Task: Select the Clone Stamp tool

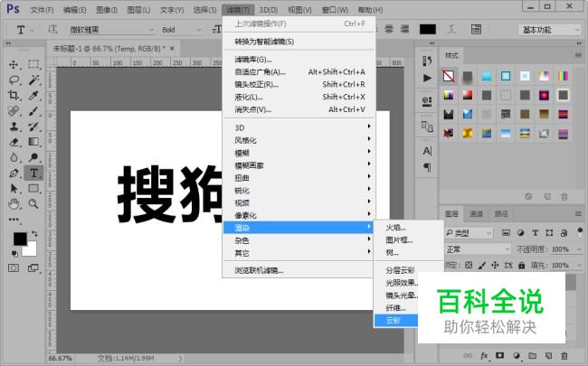Action: pyautogui.click(x=14, y=127)
